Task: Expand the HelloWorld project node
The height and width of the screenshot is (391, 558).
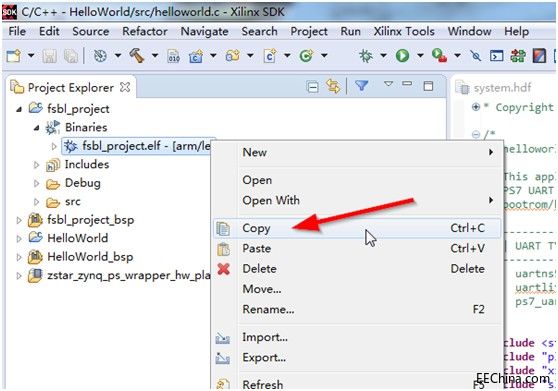Action: 19,238
